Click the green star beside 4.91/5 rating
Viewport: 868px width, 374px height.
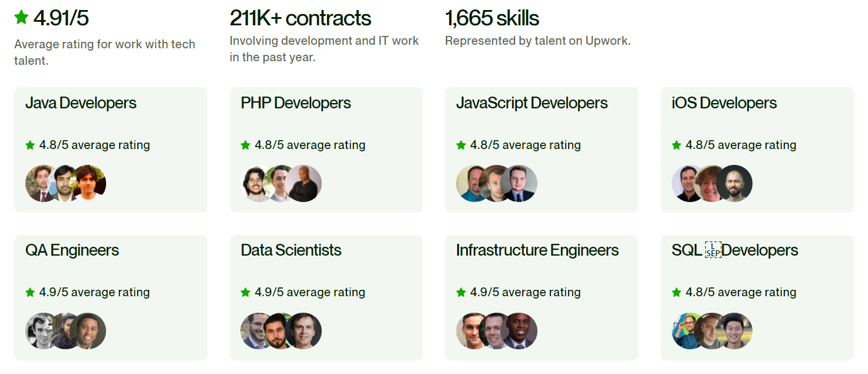coord(21,16)
